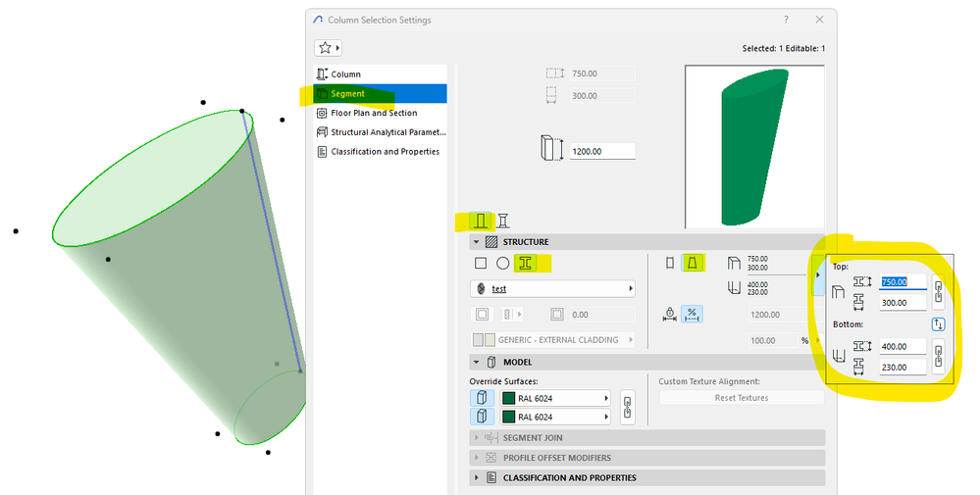Image resolution: width=980 pixels, height=495 pixels.
Task: Toggle the Bottom dimensions chain link
Action: pyautogui.click(x=938, y=357)
